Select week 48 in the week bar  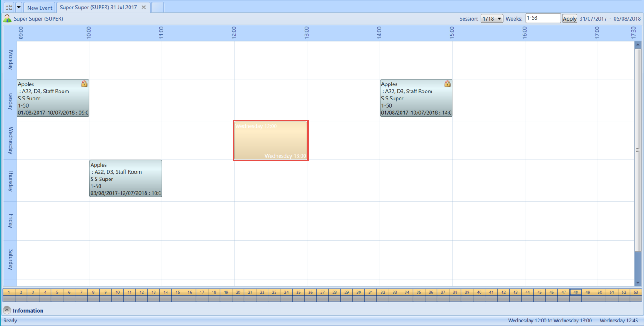[x=576, y=293]
